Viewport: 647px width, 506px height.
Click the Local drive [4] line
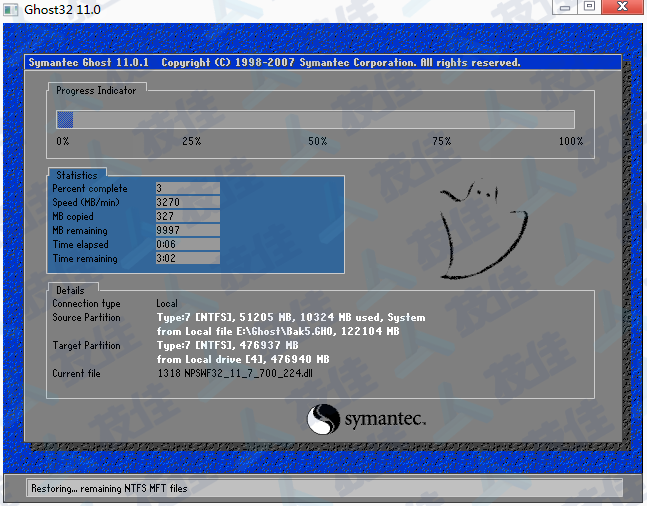243,359
